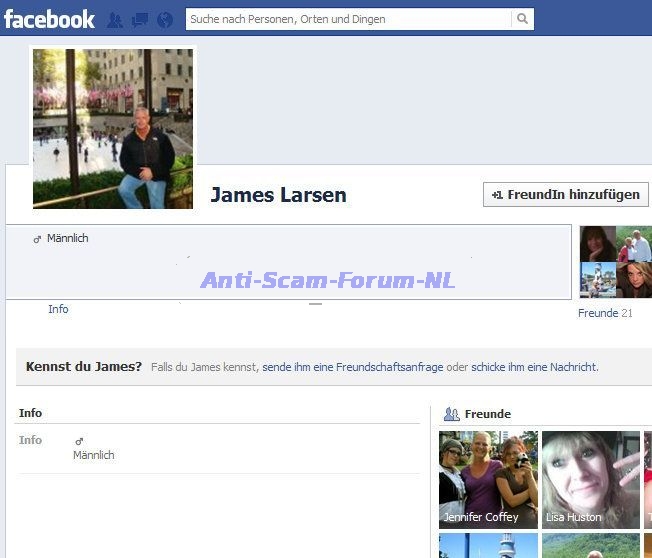Open friend requests icon in top bar

coord(115,19)
